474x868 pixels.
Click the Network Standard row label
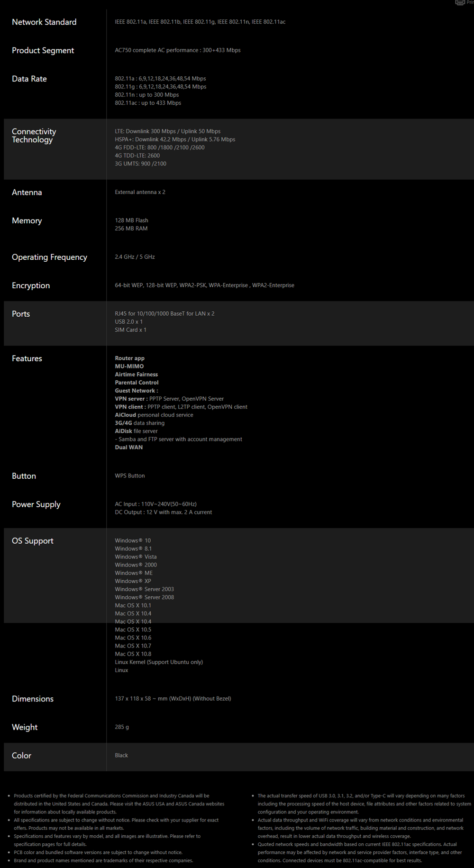[44, 22]
